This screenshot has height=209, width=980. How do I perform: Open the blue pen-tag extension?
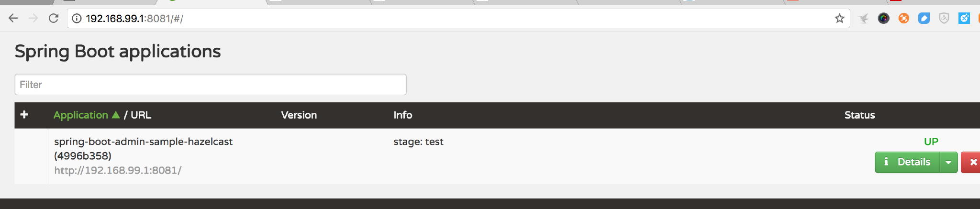coord(924,19)
